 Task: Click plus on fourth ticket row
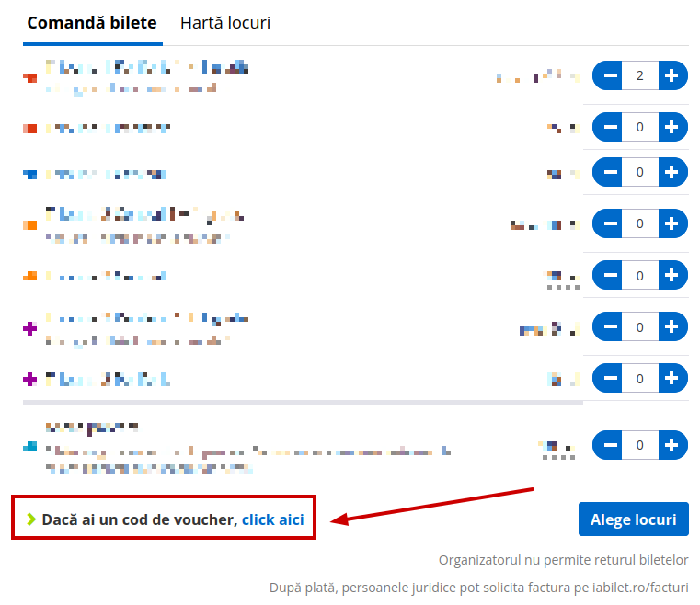(x=671, y=223)
